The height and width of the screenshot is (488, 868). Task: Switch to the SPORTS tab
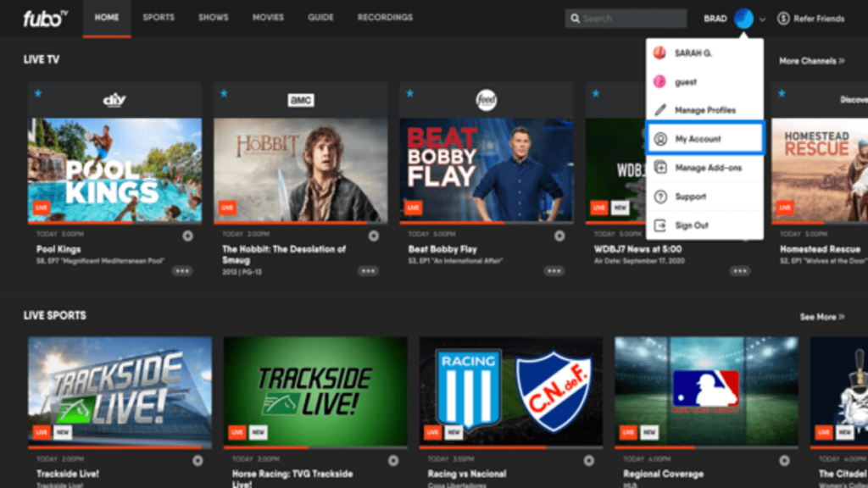coord(158,17)
